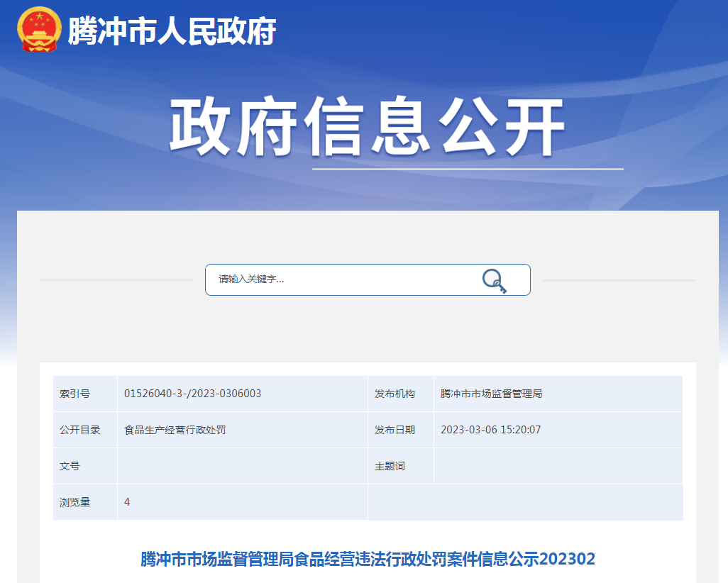
Task: Click the 发布机构 label cell
Action: coord(395,394)
